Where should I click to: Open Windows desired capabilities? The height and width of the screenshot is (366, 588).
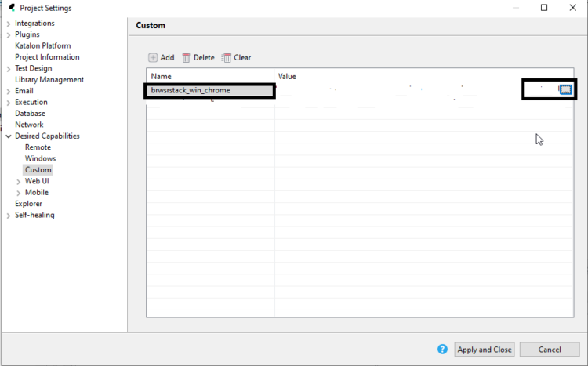(40, 158)
